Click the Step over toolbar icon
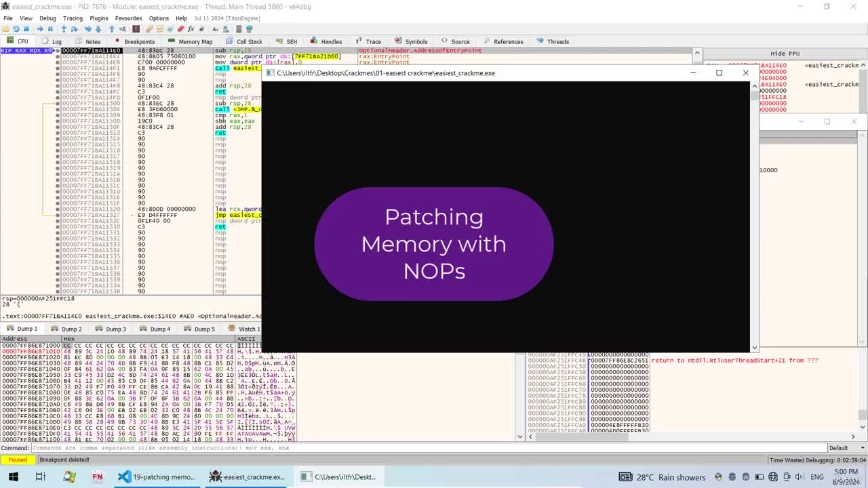The height and width of the screenshot is (488, 868). 74,29
